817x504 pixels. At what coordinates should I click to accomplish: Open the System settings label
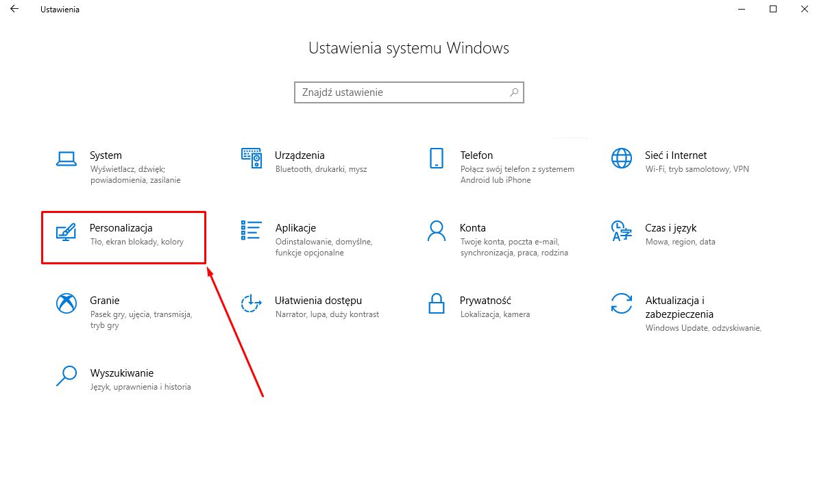(x=106, y=155)
